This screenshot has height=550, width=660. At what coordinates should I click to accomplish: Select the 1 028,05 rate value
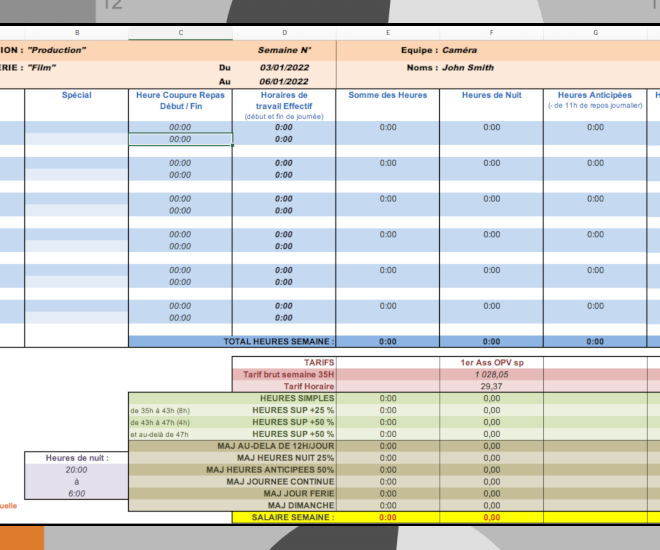[x=492, y=375]
